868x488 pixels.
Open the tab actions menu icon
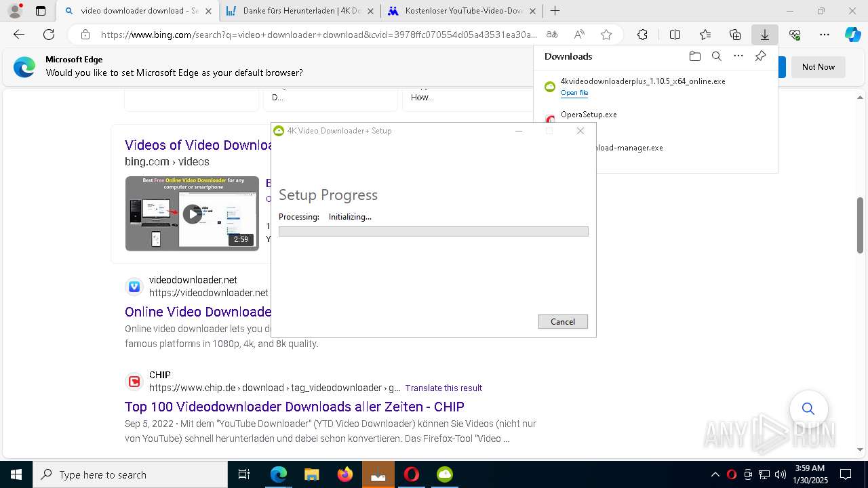tap(41, 11)
